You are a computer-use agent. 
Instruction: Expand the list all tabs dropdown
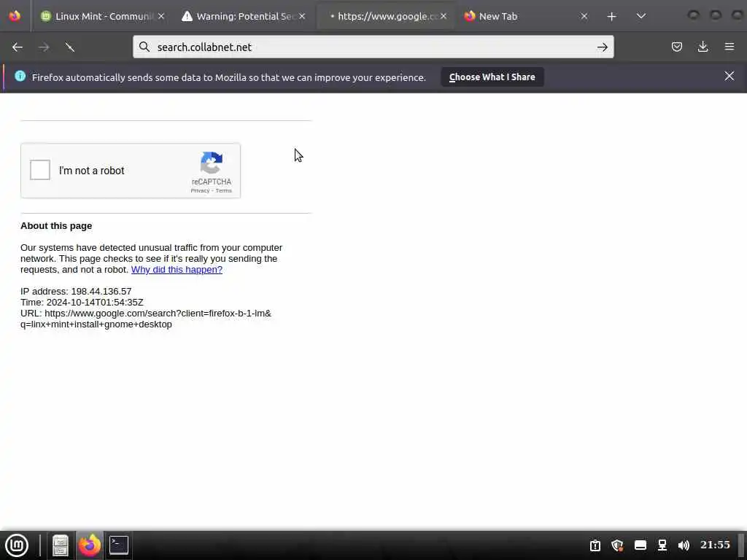tap(641, 16)
